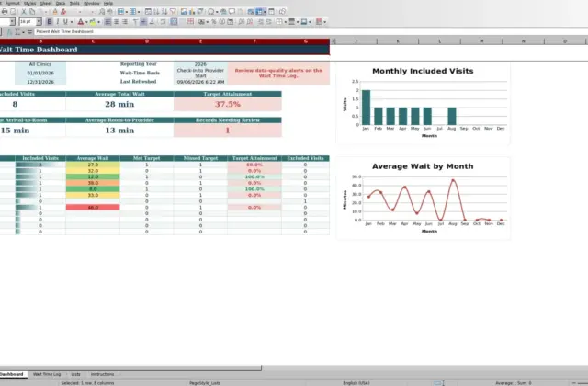Open the Styles menu
The height and width of the screenshot is (386, 588).
click(29, 3)
